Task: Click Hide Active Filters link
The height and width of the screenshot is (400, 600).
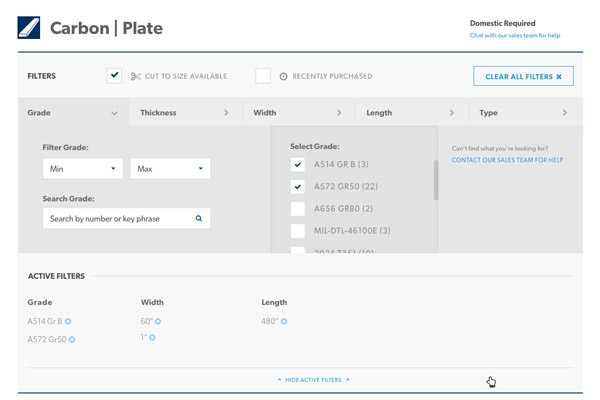Action: (313, 380)
